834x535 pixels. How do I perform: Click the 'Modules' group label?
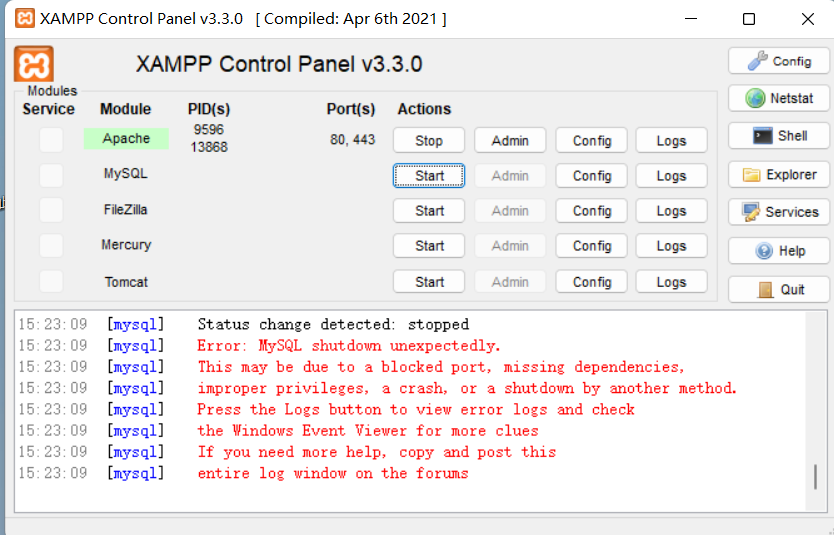pos(52,90)
